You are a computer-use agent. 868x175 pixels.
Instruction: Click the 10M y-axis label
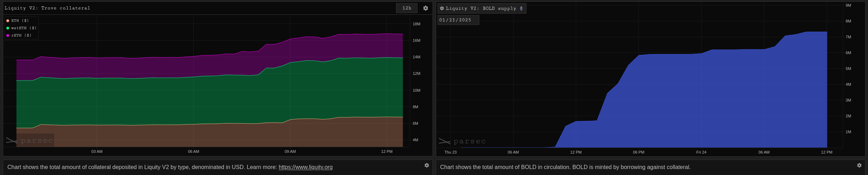tap(416, 90)
